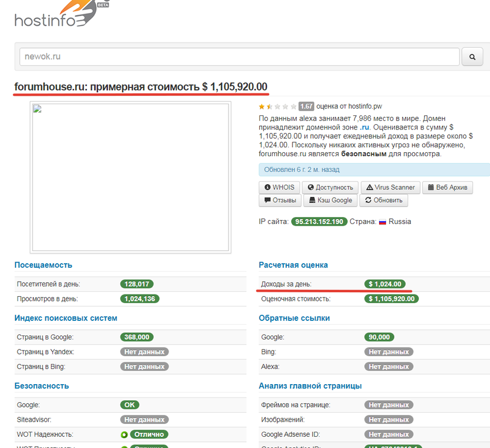Click the Siteadvisor label
Screen dimensions: 490x448
point(34,419)
